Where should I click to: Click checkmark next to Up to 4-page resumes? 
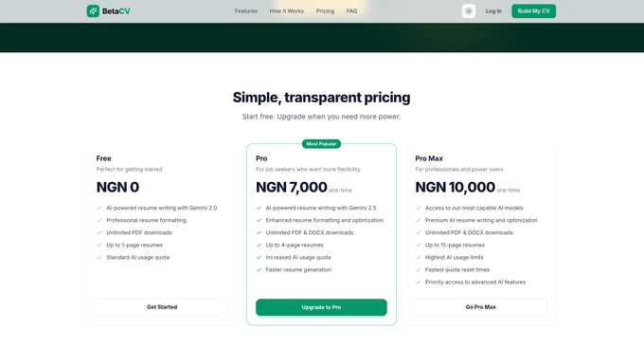click(259, 246)
